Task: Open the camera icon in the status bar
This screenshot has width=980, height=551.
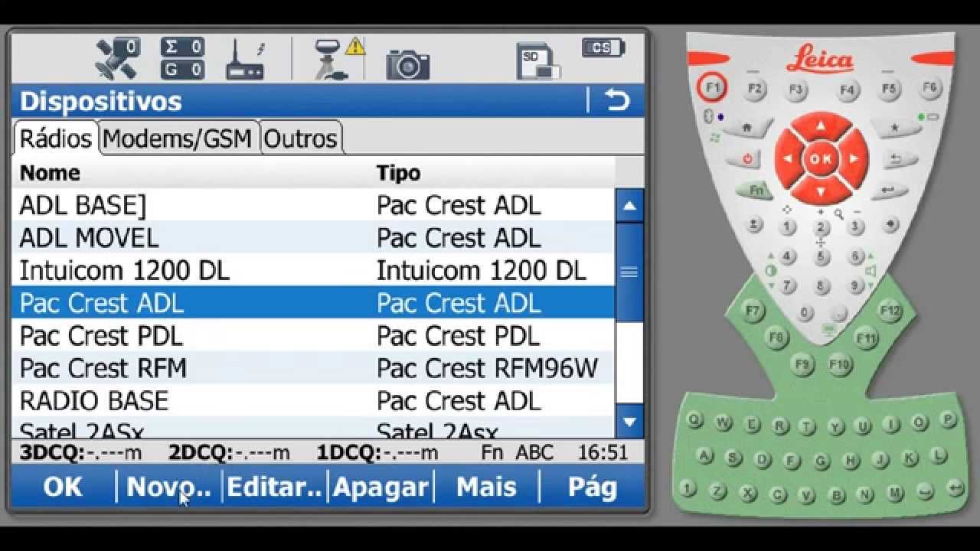Action: tap(407, 64)
